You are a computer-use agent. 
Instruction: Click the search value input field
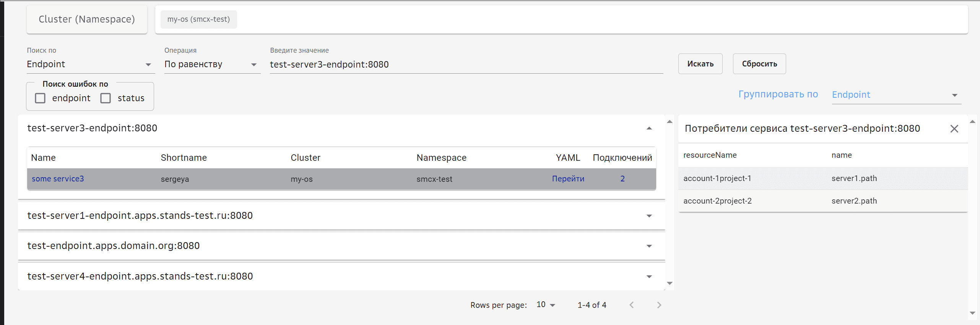click(x=466, y=64)
